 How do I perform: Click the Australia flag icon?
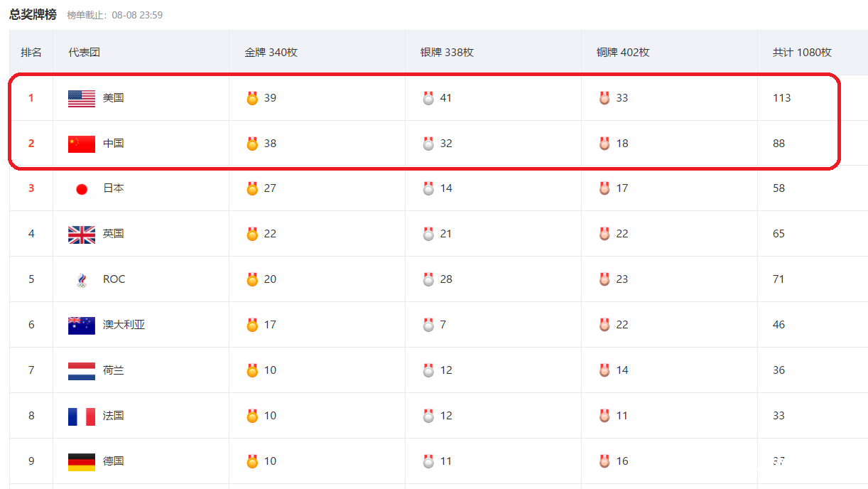coord(81,325)
